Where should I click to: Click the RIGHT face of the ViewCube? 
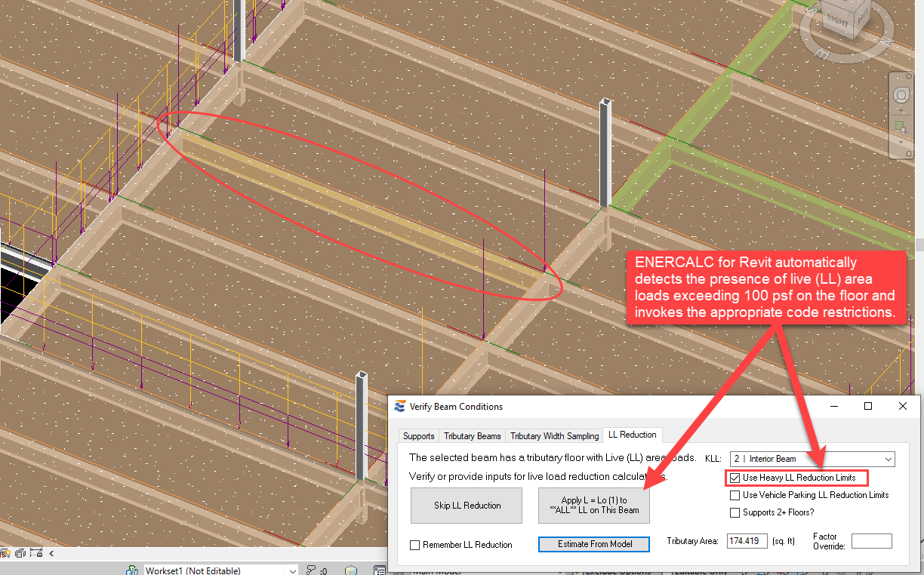click(836, 19)
